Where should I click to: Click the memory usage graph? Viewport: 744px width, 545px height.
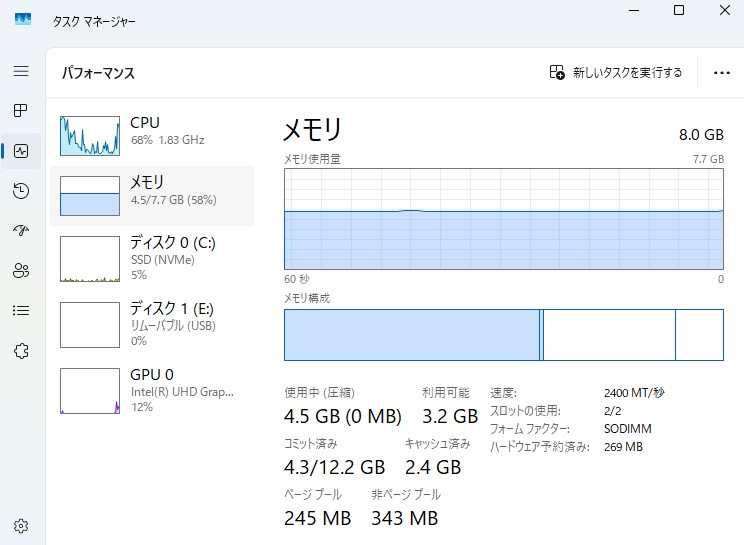point(504,218)
